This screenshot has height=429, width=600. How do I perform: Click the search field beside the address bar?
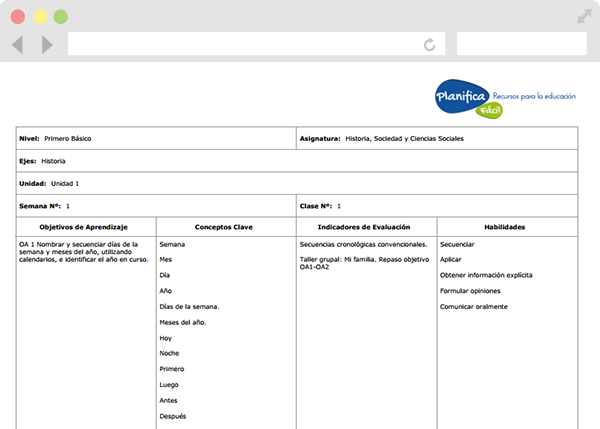pos(520,45)
